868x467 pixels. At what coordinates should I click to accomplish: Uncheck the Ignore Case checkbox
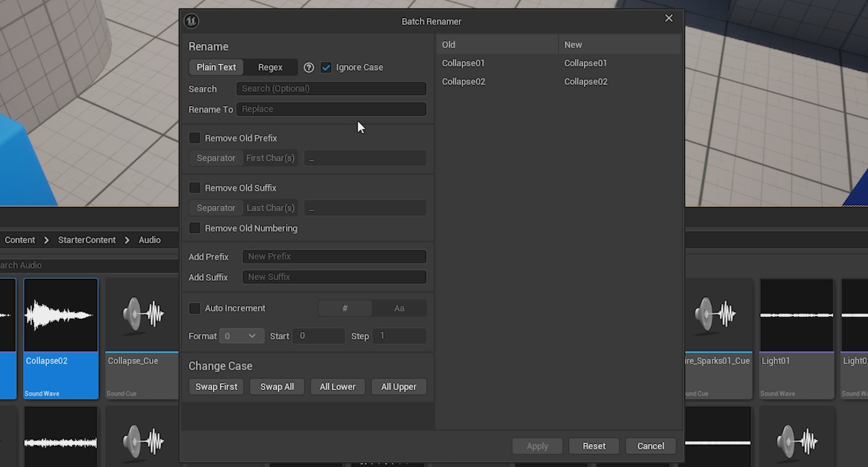(x=326, y=67)
